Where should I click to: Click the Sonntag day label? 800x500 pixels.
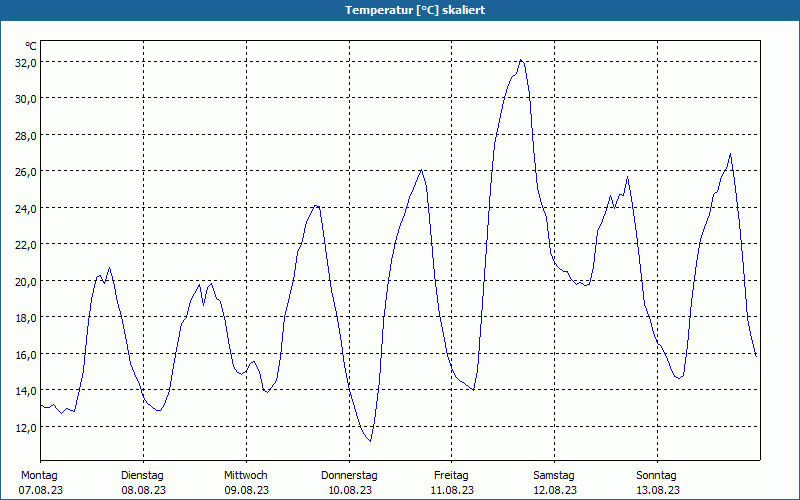657,475
